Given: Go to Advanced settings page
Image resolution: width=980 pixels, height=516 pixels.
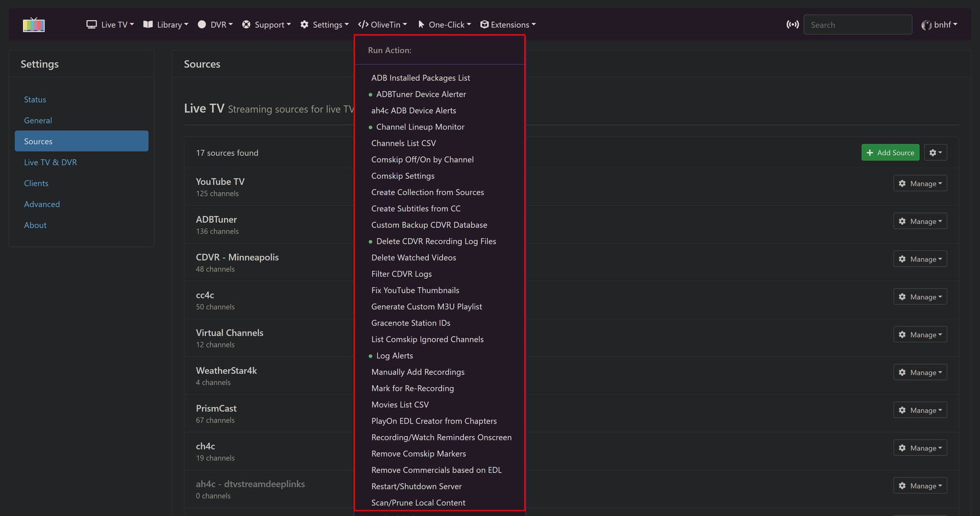Looking at the screenshot, I should pyautogui.click(x=42, y=204).
